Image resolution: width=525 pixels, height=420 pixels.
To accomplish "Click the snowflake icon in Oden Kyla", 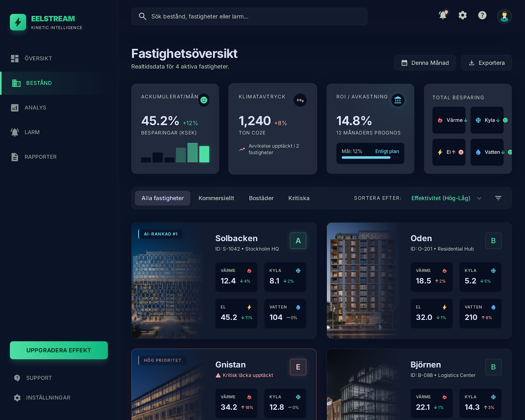I will [493, 271].
